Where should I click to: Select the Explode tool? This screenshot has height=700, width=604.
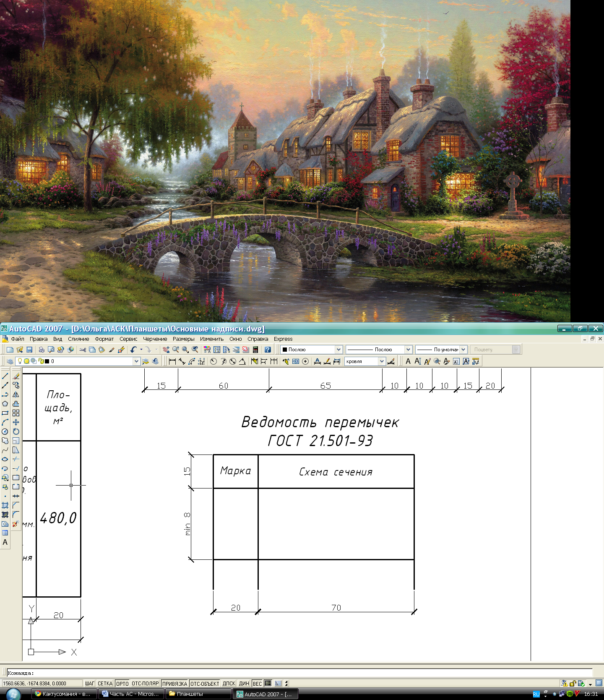(16, 524)
